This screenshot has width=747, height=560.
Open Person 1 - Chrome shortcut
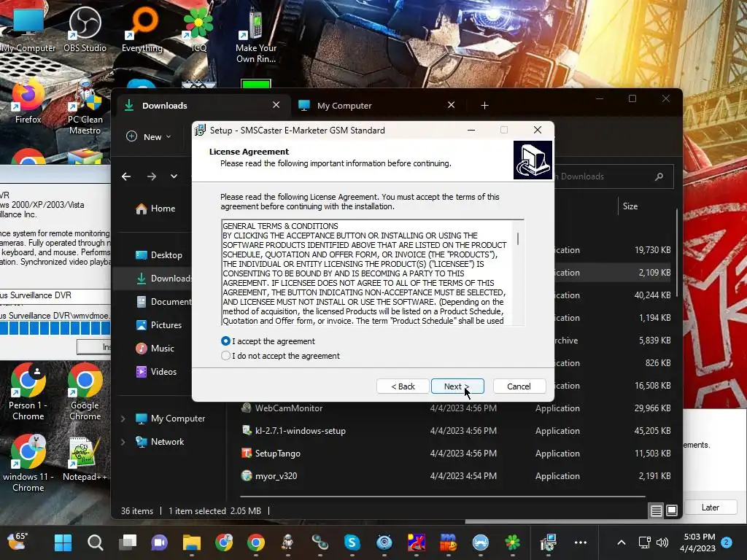(x=28, y=392)
